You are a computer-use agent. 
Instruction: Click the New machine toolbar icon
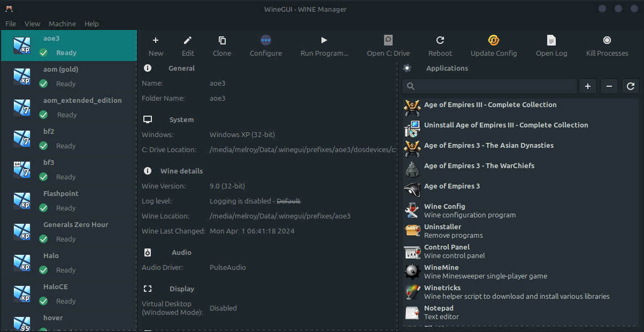[x=156, y=41]
